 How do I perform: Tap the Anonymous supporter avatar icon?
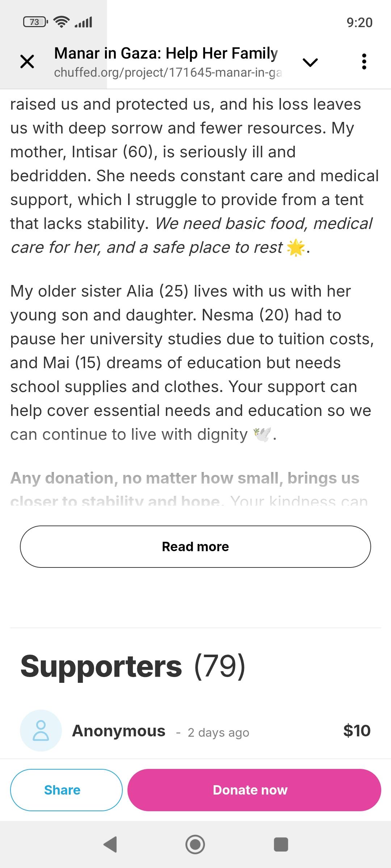coord(41,731)
